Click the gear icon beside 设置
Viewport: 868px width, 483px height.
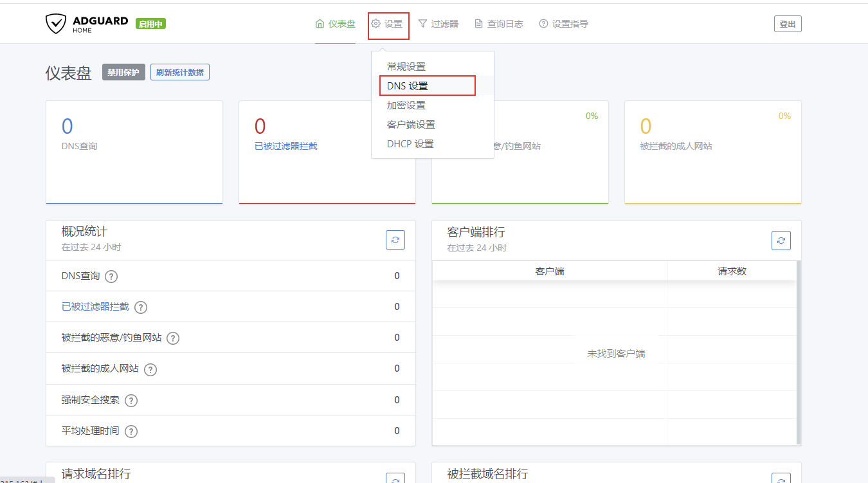[x=376, y=24]
